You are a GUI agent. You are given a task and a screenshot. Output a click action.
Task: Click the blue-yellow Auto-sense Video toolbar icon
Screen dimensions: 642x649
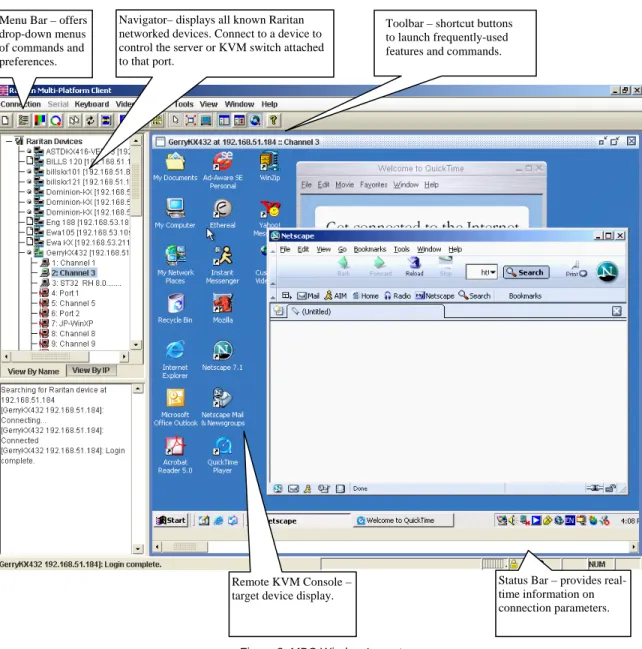coord(106,120)
